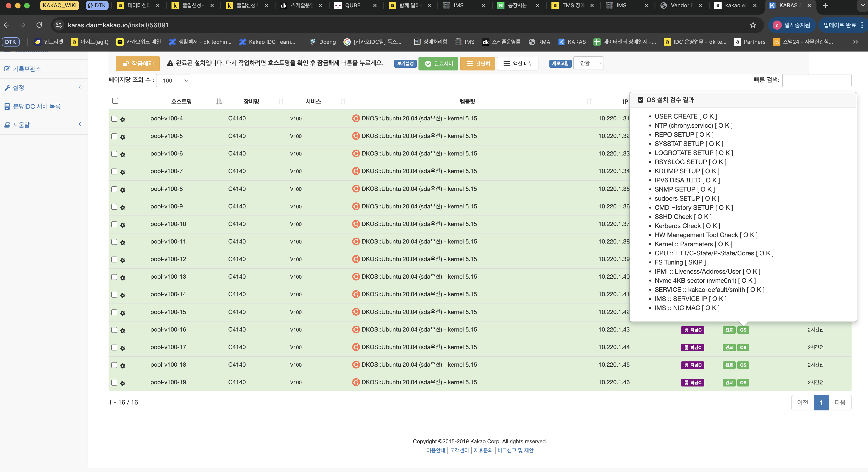Image resolution: width=868 pixels, height=472 pixels.
Task: Check the pool-v100-8 row checkbox
Action: pos(114,189)
